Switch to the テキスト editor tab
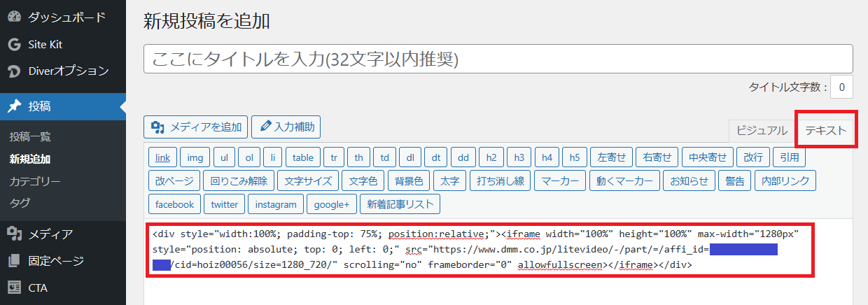 [825, 130]
